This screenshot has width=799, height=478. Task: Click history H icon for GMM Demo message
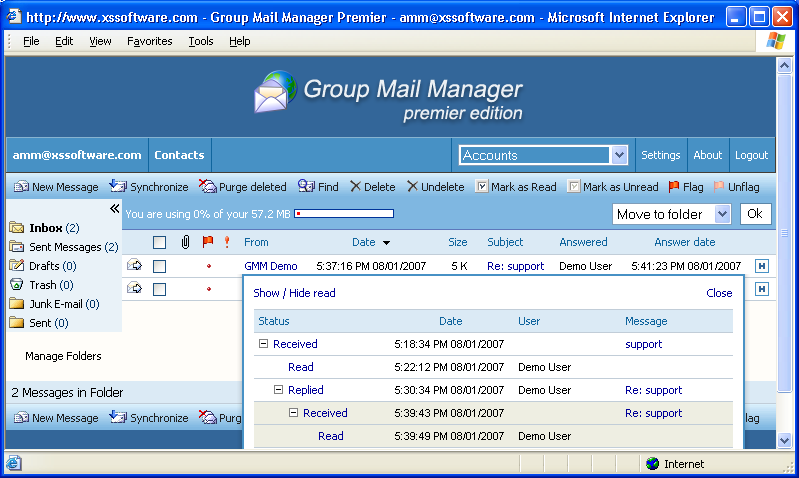coord(762,266)
